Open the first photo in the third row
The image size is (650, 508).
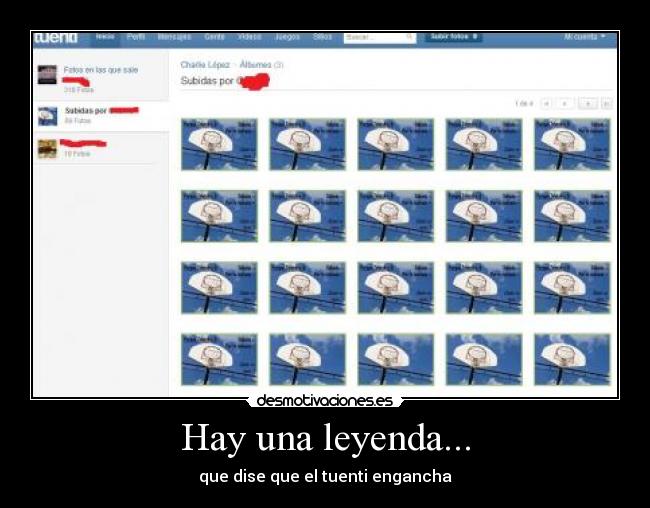219,288
